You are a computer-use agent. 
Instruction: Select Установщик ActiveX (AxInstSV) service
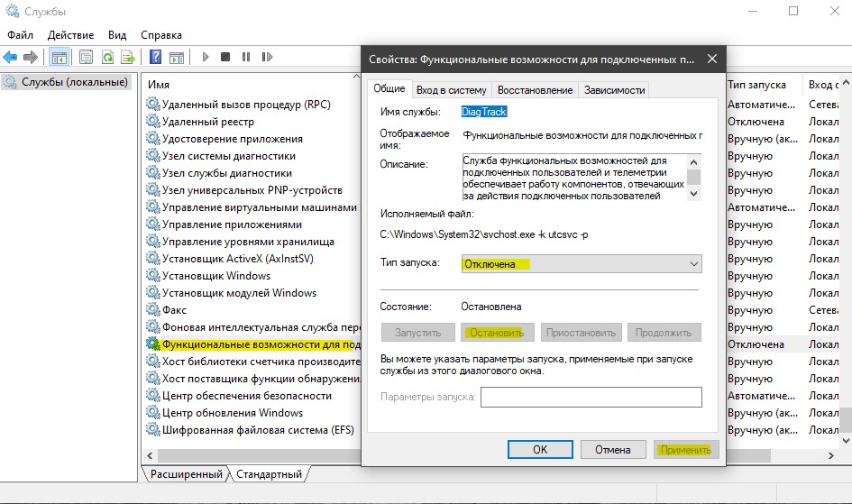coord(237,259)
